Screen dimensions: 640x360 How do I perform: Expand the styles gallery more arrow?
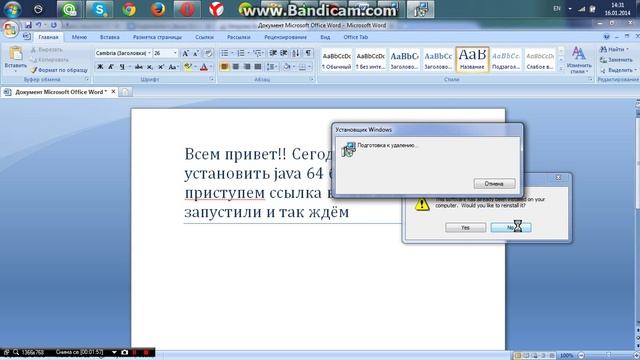(561, 69)
